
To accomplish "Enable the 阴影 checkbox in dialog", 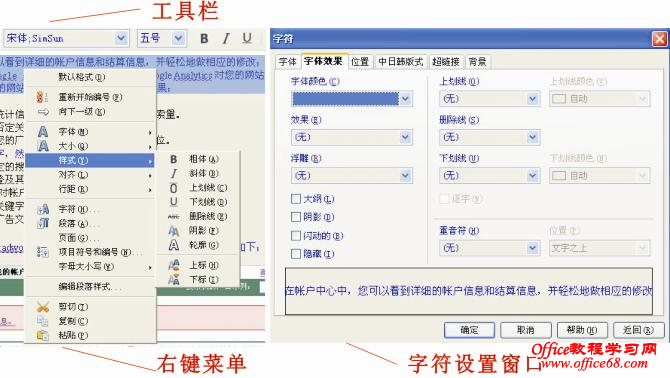I will pyautogui.click(x=296, y=217).
